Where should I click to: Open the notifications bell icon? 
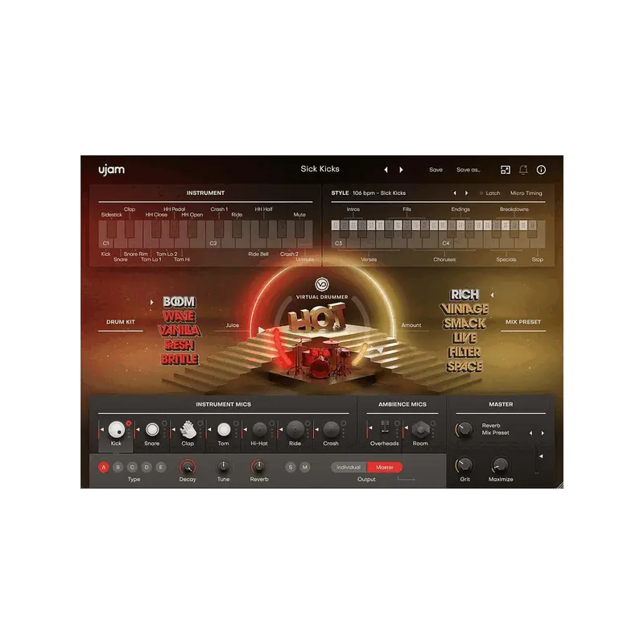coord(523,170)
